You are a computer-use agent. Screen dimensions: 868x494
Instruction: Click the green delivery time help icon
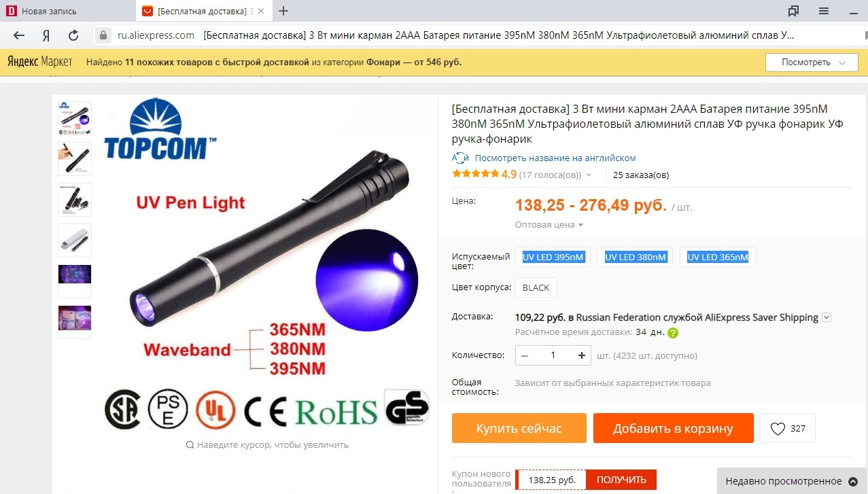[x=673, y=333]
